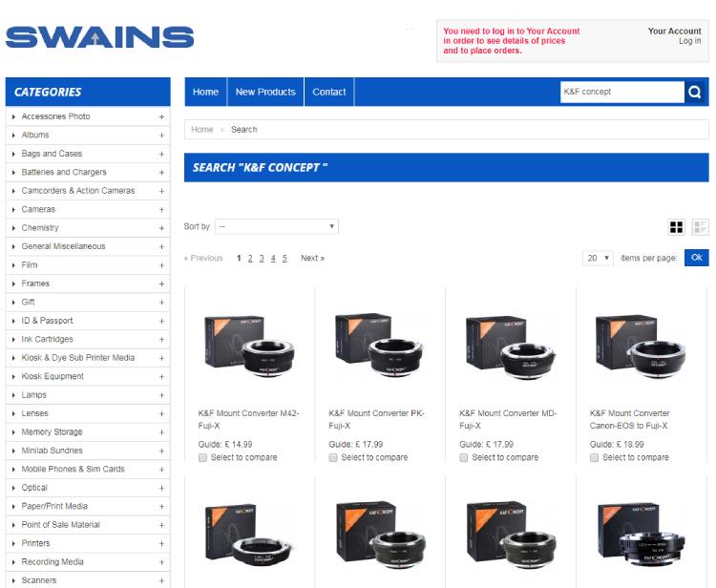Expand the Printers category plus icon
Screen dimensions: 716x588
click(161, 543)
